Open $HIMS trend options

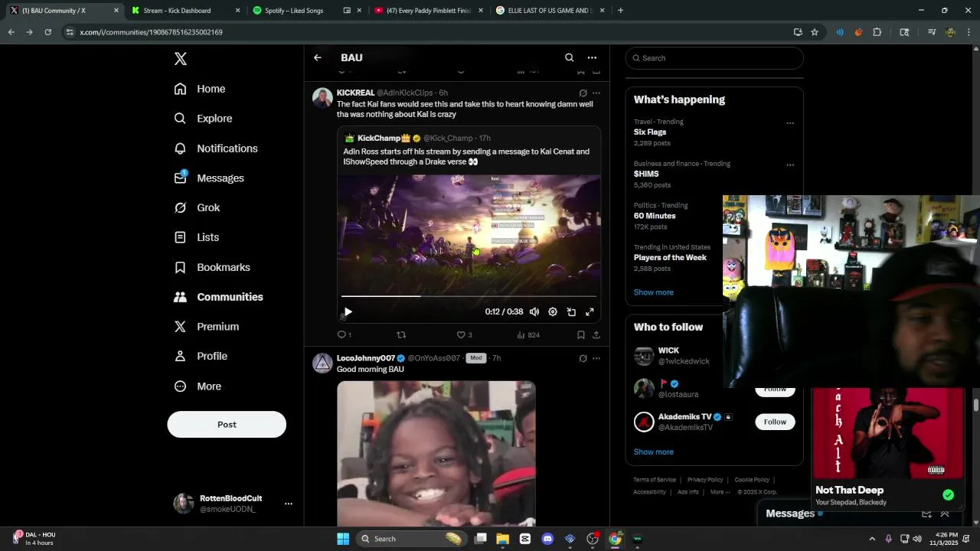[790, 165]
